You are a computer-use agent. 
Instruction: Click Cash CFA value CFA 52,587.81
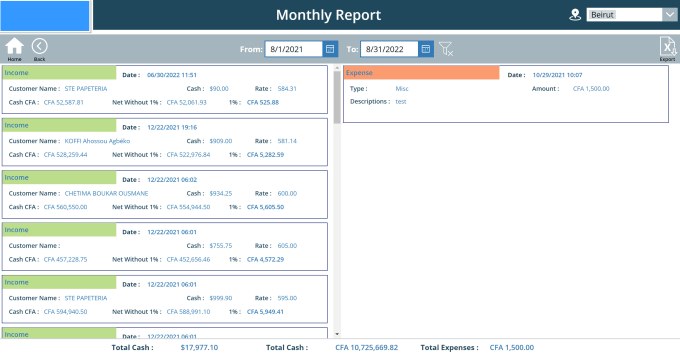click(x=64, y=102)
